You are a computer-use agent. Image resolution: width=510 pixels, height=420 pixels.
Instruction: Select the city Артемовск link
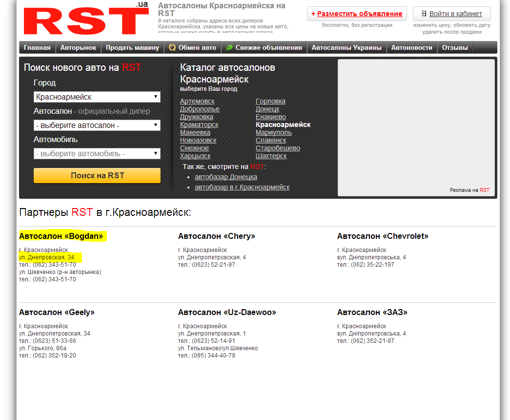pyautogui.click(x=197, y=101)
